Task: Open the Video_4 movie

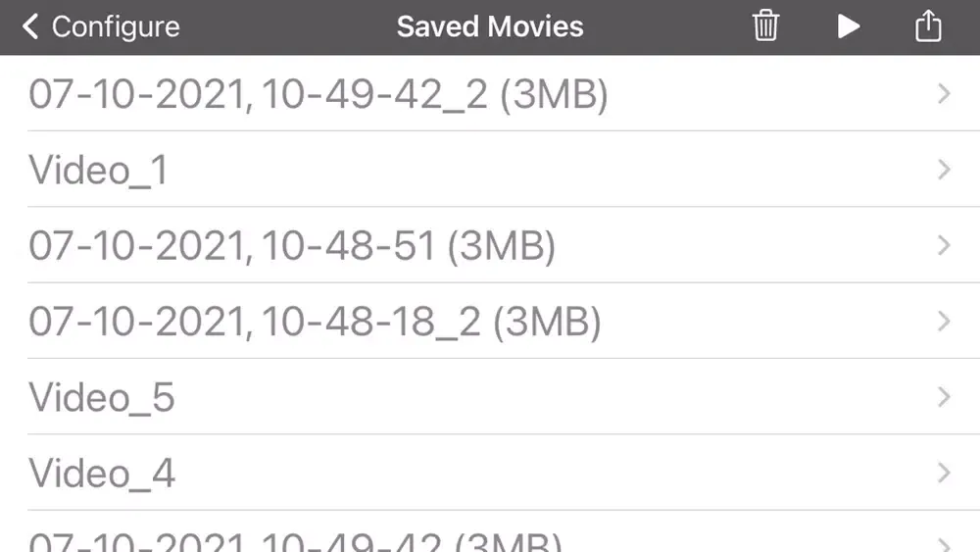Action: (102, 474)
